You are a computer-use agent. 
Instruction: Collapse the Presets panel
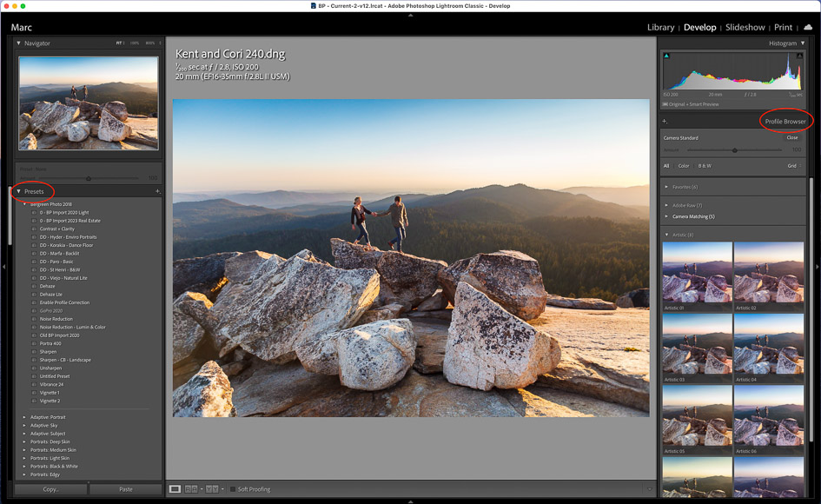point(19,191)
